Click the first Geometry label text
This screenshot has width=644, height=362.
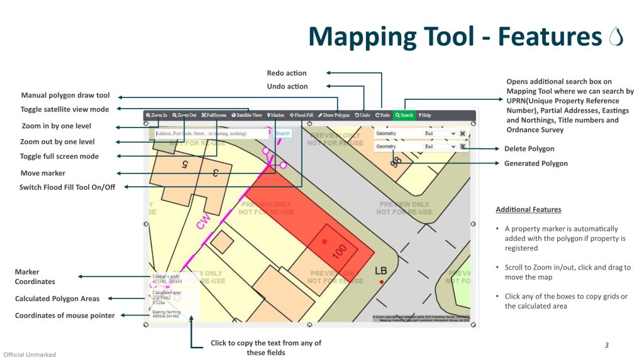[386, 133]
